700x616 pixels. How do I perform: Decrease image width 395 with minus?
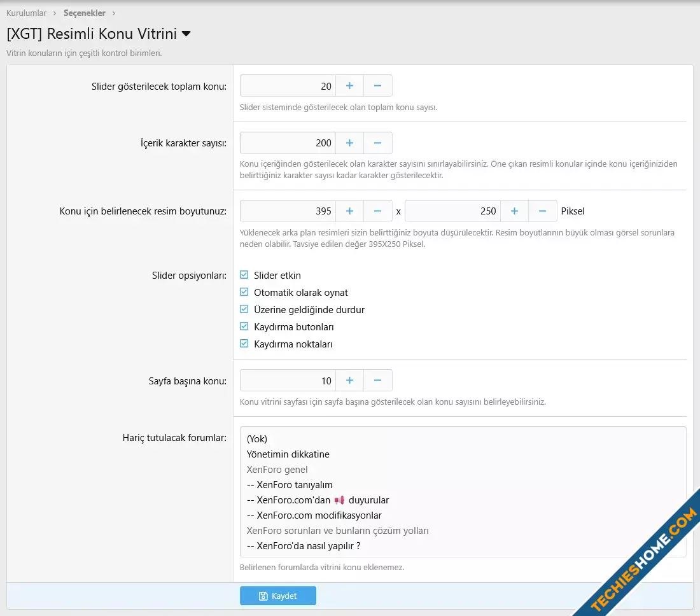click(x=377, y=211)
